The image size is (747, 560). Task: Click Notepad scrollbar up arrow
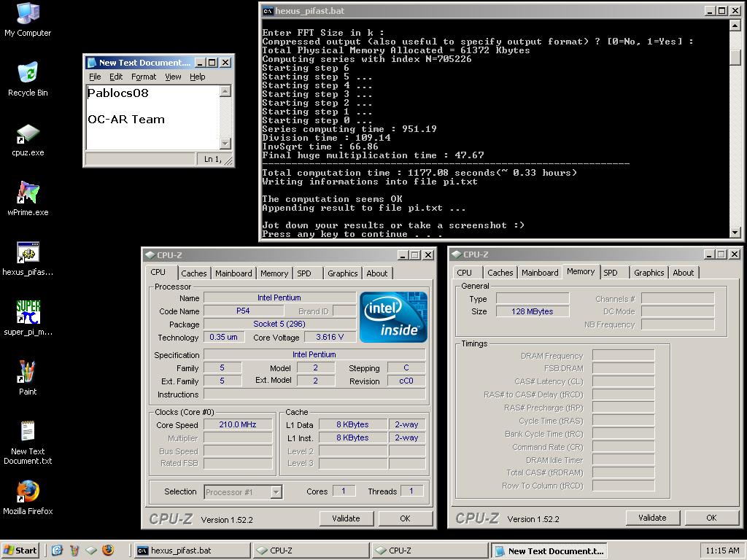tap(226, 90)
